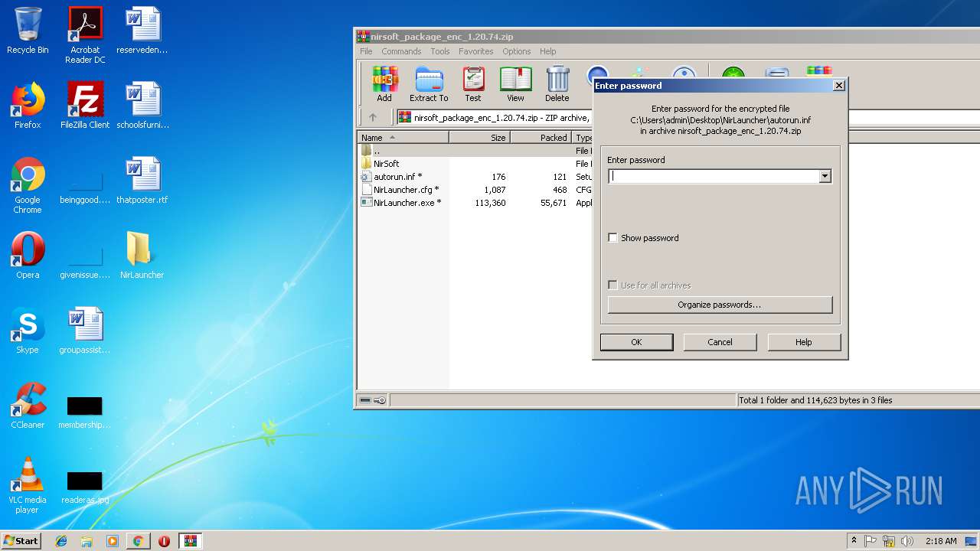Image resolution: width=980 pixels, height=551 pixels.
Task: Open FileZilla Client desktop shortcut
Action: [85, 106]
